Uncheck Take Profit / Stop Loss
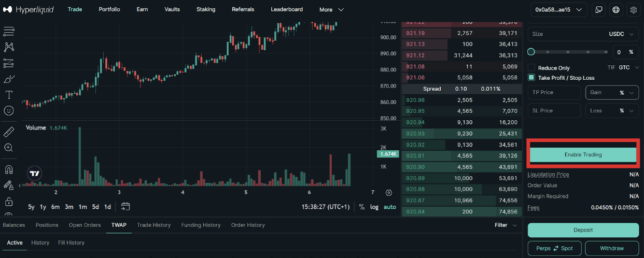The height and width of the screenshot is (258, 644). [x=531, y=78]
